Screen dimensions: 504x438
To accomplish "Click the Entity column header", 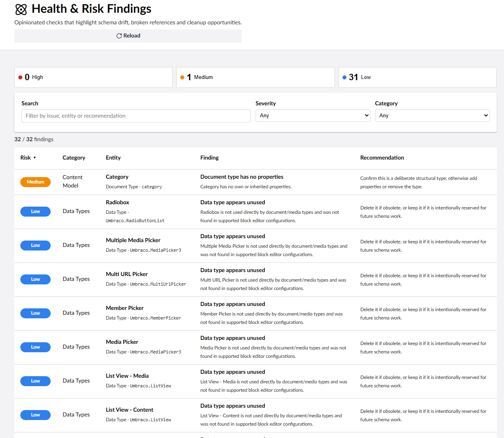I will click(x=113, y=158).
